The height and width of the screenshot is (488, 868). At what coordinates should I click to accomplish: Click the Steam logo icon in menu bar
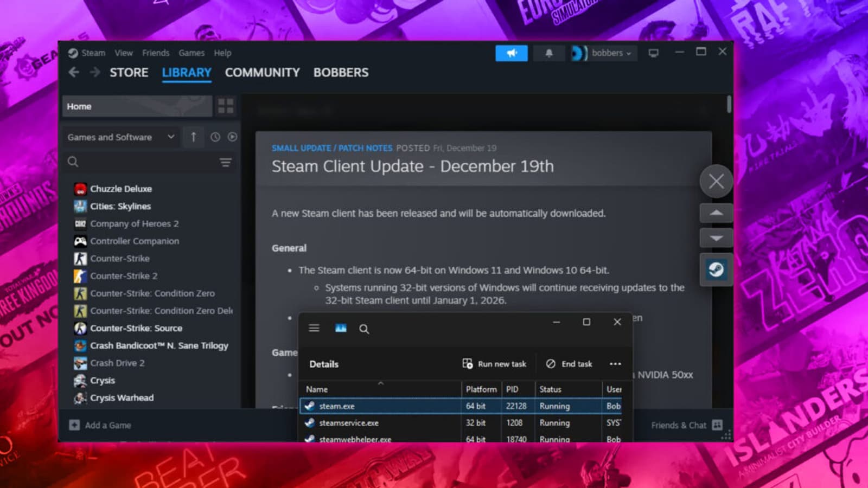[73, 53]
